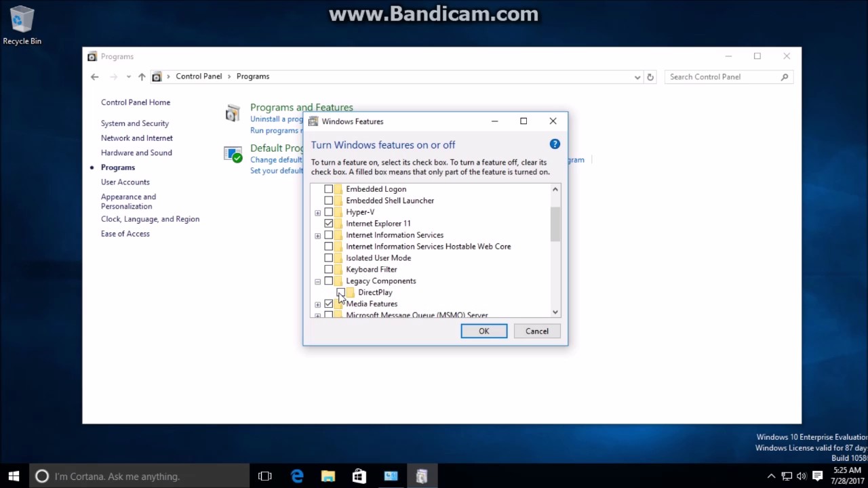Enable the Isolated User Mode checkbox
Viewport: 868px width, 488px height.
click(329, 258)
